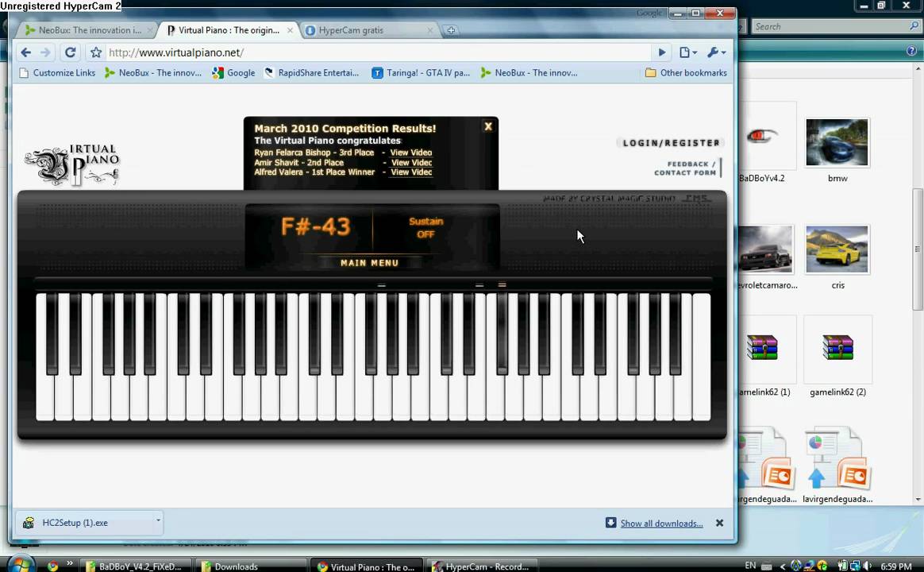This screenshot has width=924, height=572.
Task: Click the Go arrow beside address bar
Action: click(662, 52)
